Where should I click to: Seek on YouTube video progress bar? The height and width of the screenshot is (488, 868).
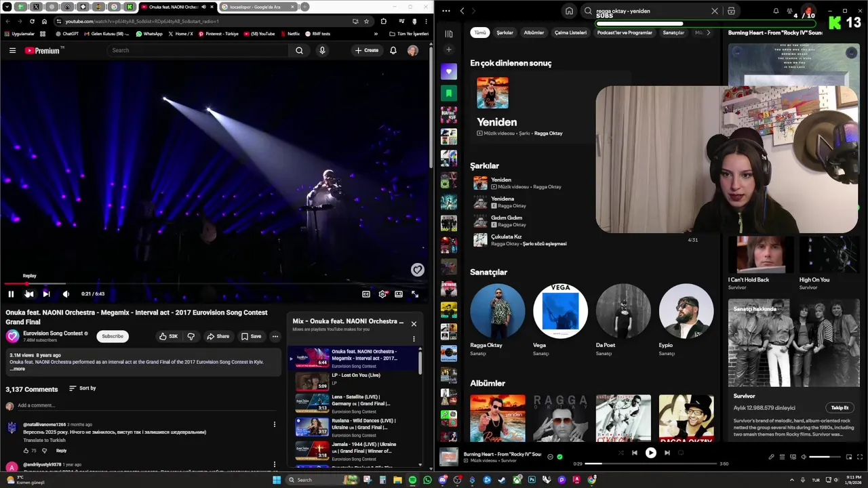216,284
